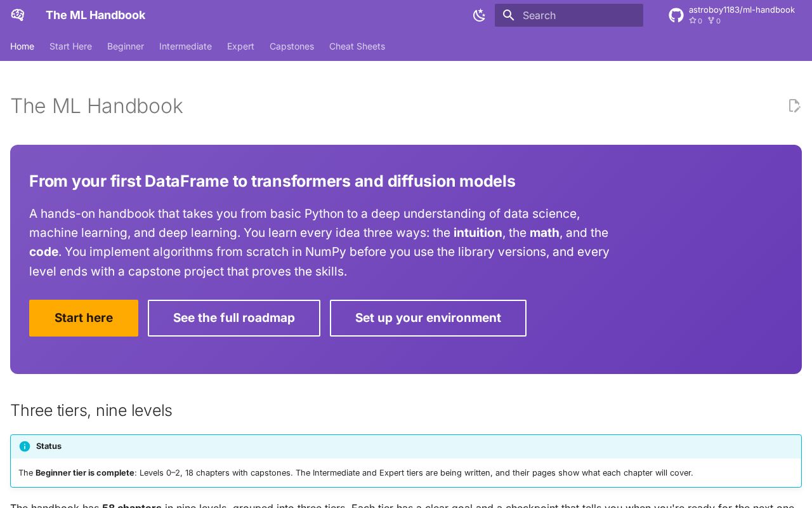Click the orange Start here button
Viewport: 812px width, 508px height.
[84, 318]
